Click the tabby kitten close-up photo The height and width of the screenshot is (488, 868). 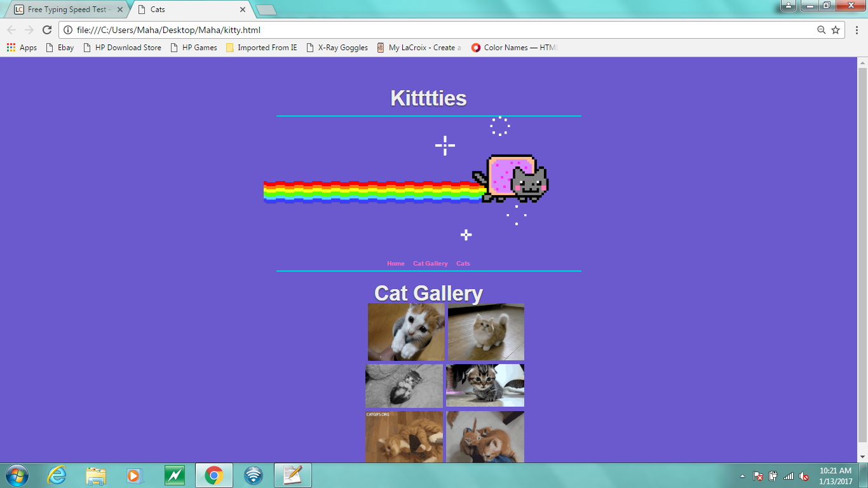tap(485, 386)
